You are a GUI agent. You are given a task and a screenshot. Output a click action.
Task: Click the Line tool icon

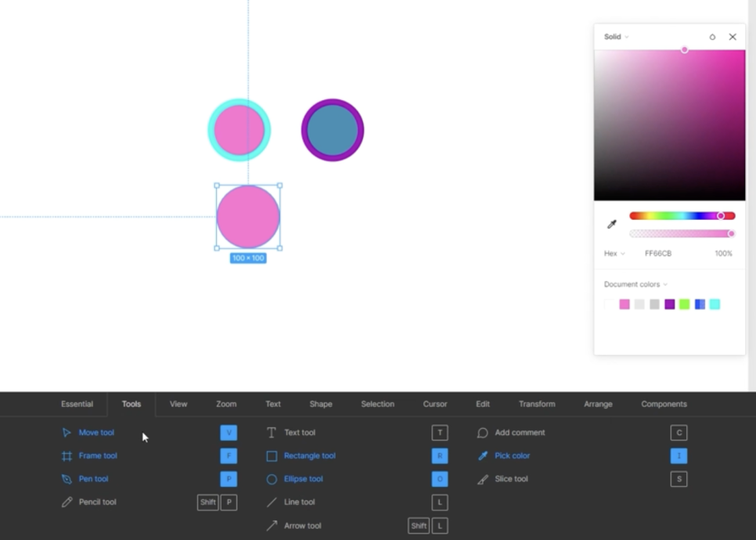(x=272, y=502)
